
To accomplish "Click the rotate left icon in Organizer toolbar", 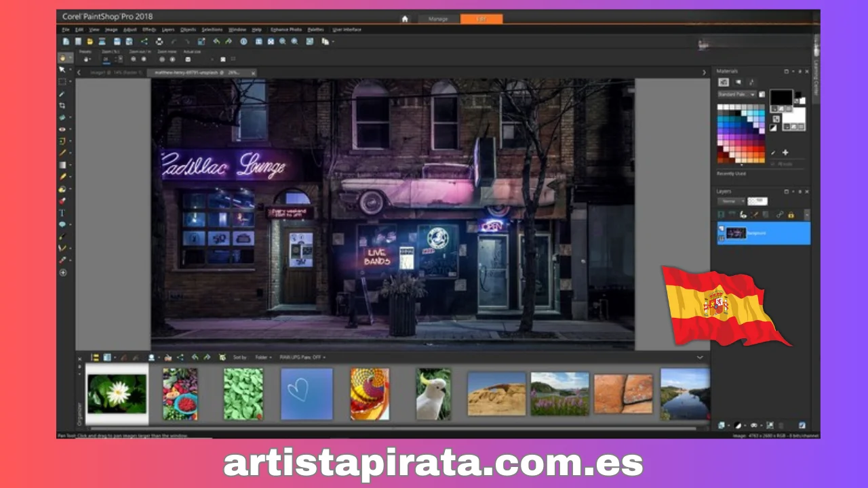I will [x=195, y=357].
